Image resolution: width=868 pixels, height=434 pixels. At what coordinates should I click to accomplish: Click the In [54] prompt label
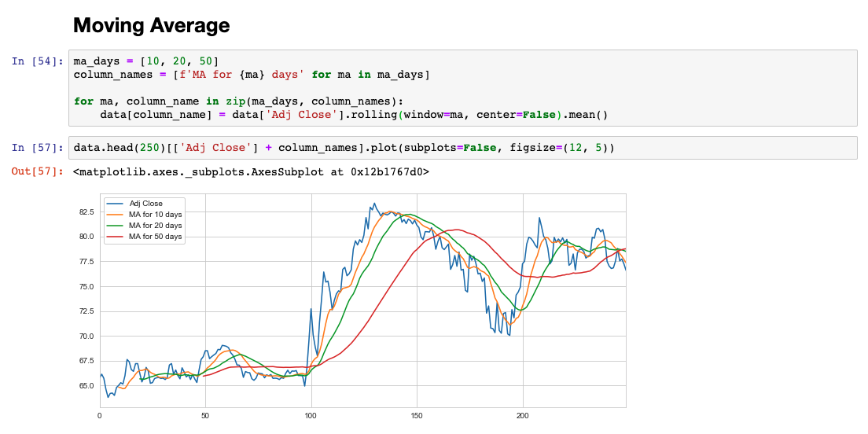(x=38, y=61)
